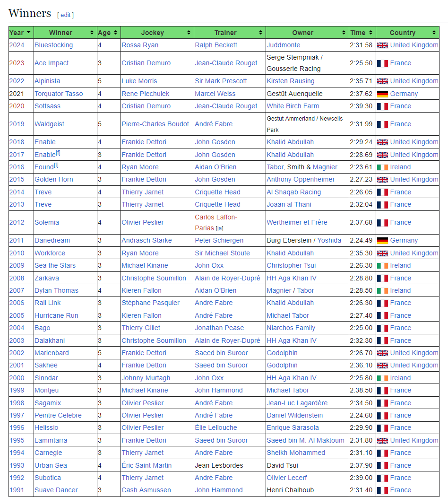Select the Gestüt Auenquelle owner text
Viewport: 448px width, 497px height.
pos(295,94)
